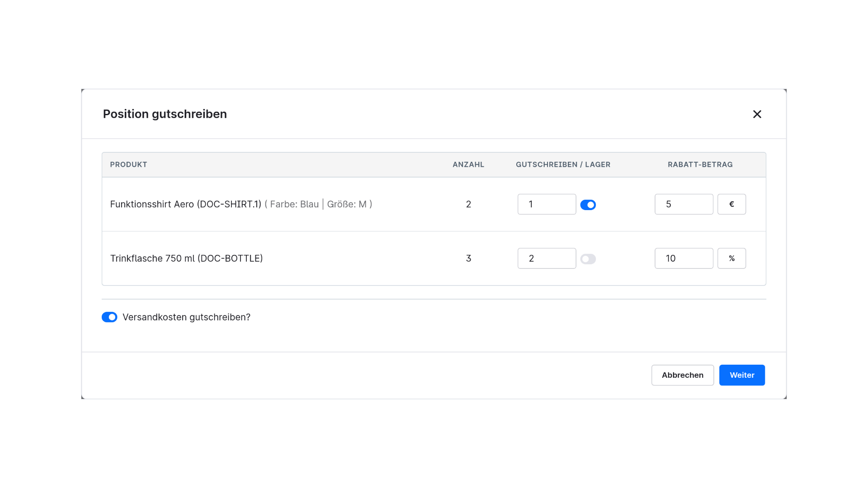Click the Weiter button
The height and width of the screenshot is (488, 868).
(742, 375)
